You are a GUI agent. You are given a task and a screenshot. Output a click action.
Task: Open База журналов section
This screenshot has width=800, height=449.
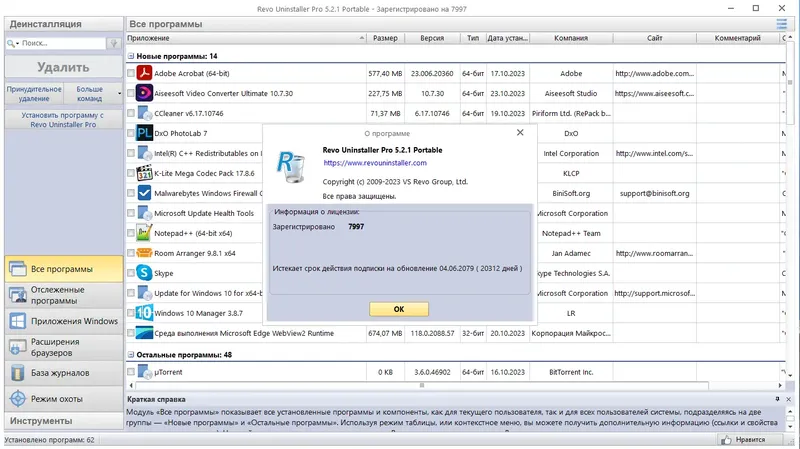click(x=64, y=373)
